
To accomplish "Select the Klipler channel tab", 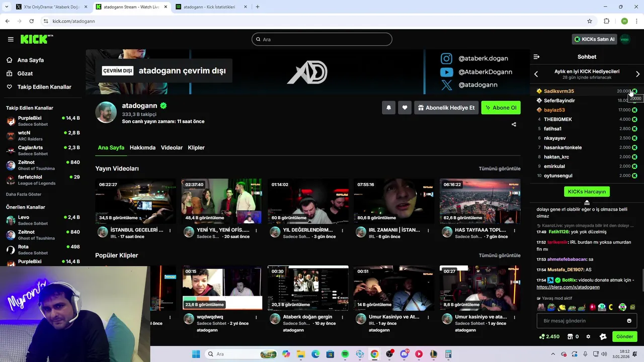I will pyautogui.click(x=196, y=148).
